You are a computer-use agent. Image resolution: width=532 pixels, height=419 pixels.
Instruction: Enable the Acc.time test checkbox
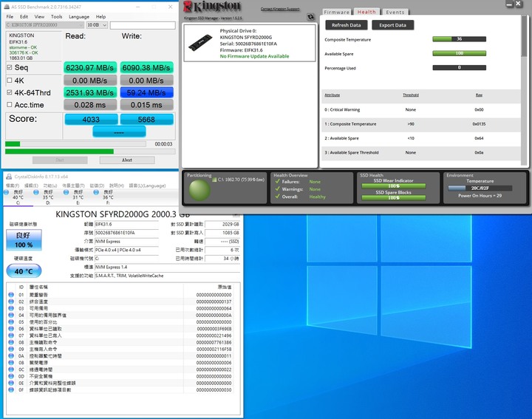tap(10, 104)
